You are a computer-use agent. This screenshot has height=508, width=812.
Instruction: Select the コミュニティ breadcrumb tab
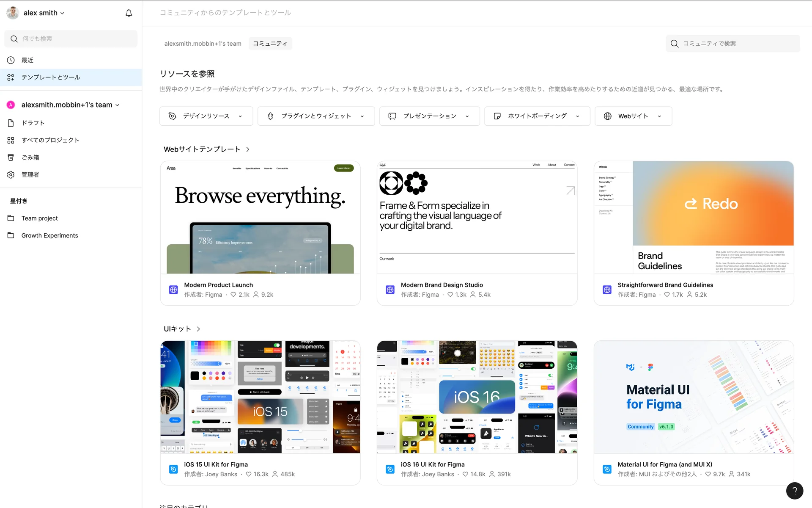point(270,44)
